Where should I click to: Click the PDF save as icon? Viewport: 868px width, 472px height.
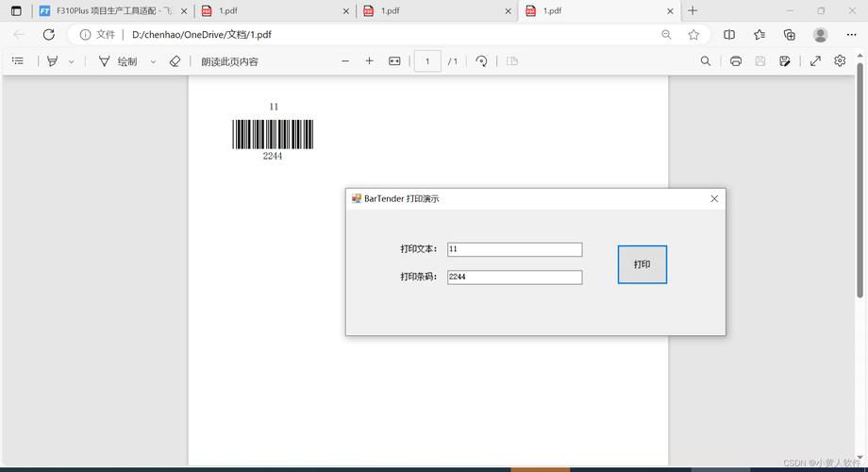[x=784, y=61]
